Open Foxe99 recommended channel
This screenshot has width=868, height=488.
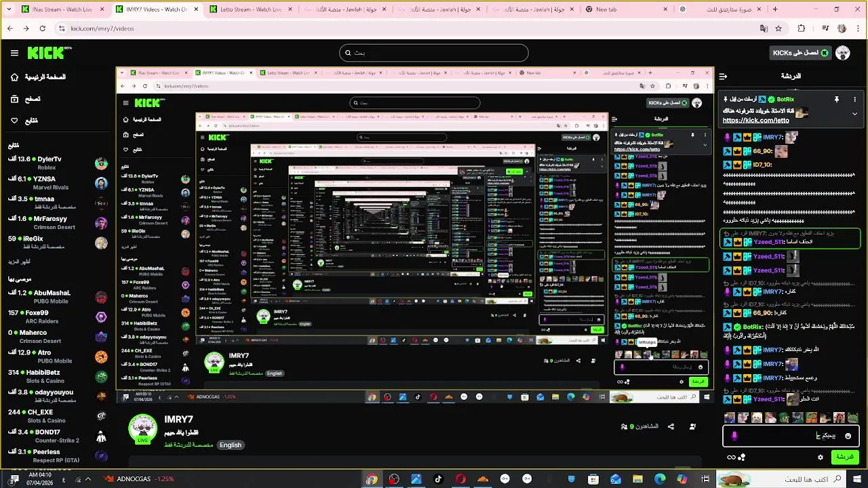(x=58, y=317)
